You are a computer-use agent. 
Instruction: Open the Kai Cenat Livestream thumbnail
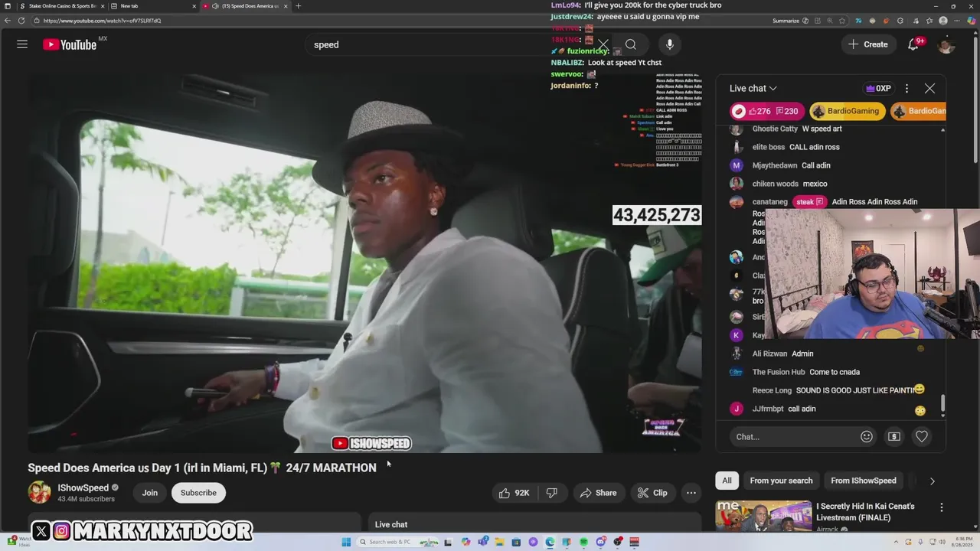(763, 516)
